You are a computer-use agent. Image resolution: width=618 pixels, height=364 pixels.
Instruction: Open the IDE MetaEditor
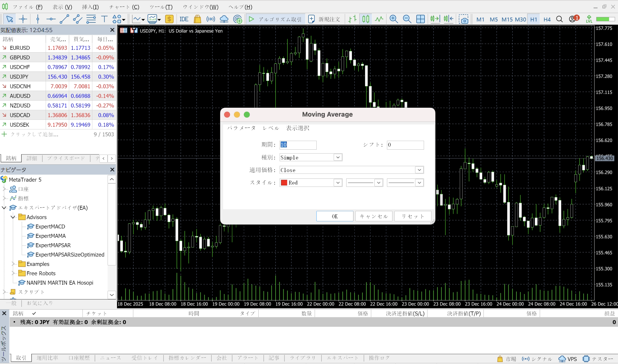coord(184,19)
